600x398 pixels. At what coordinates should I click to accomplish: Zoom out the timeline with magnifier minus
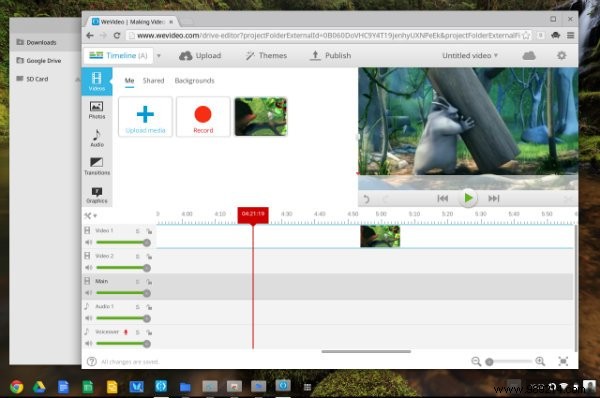[x=476, y=361]
